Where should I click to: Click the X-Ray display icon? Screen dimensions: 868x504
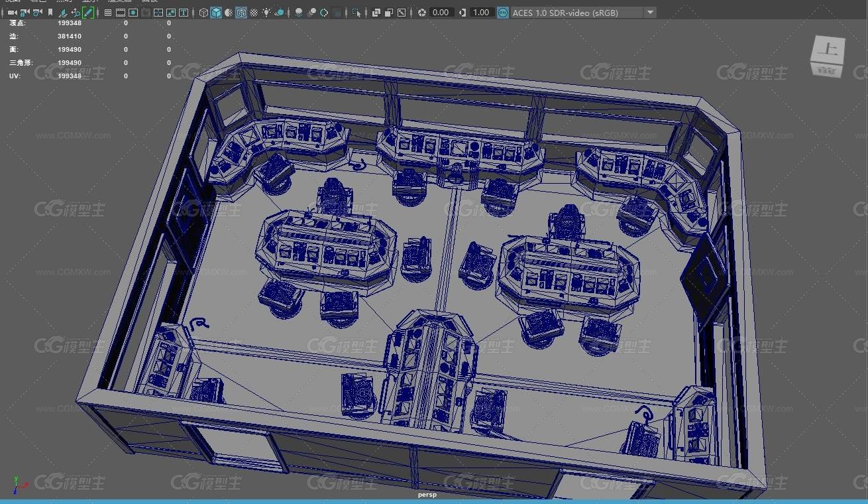[376, 13]
